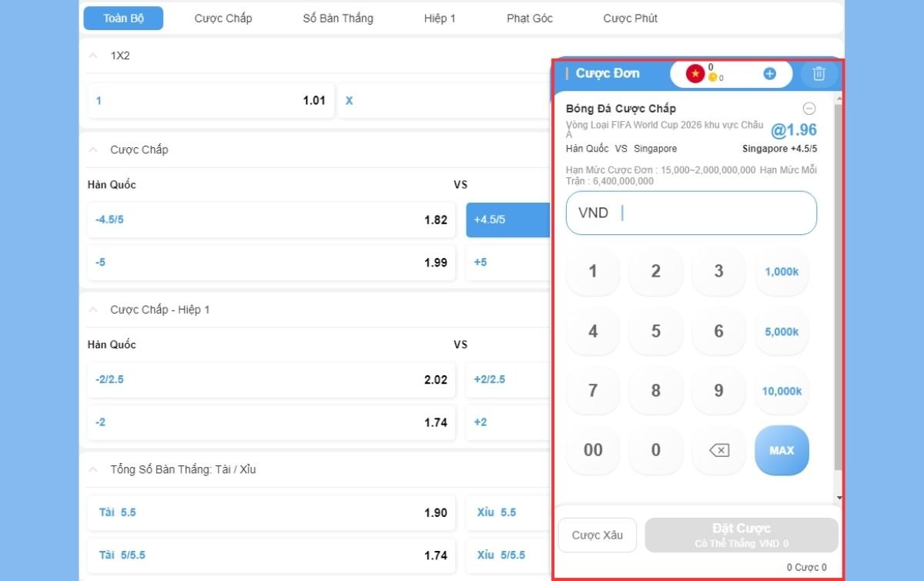Click the single 0 keypad button

pos(656,450)
